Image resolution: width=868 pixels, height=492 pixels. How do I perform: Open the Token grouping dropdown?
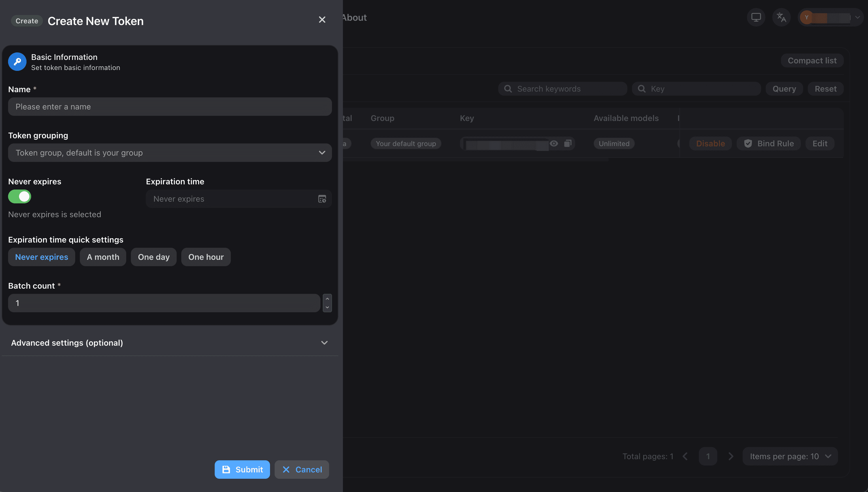(x=170, y=153)
